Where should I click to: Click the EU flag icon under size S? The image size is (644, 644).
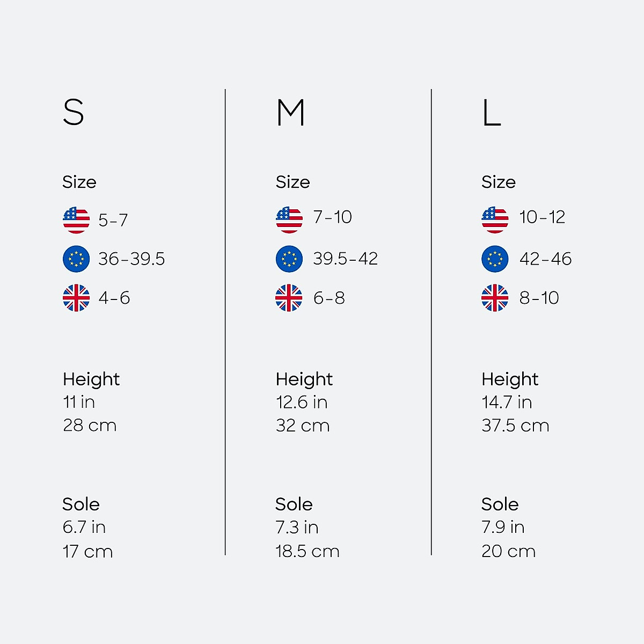point(76,259)
